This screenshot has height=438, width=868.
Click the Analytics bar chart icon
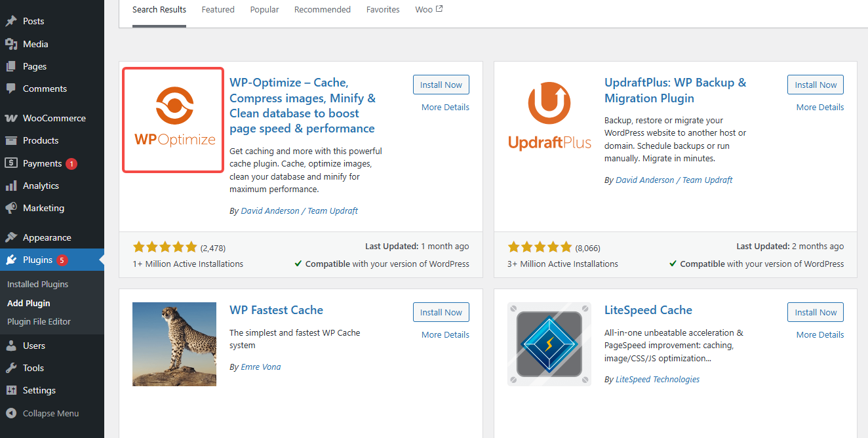pyautogui.click(x=11, y=186)
